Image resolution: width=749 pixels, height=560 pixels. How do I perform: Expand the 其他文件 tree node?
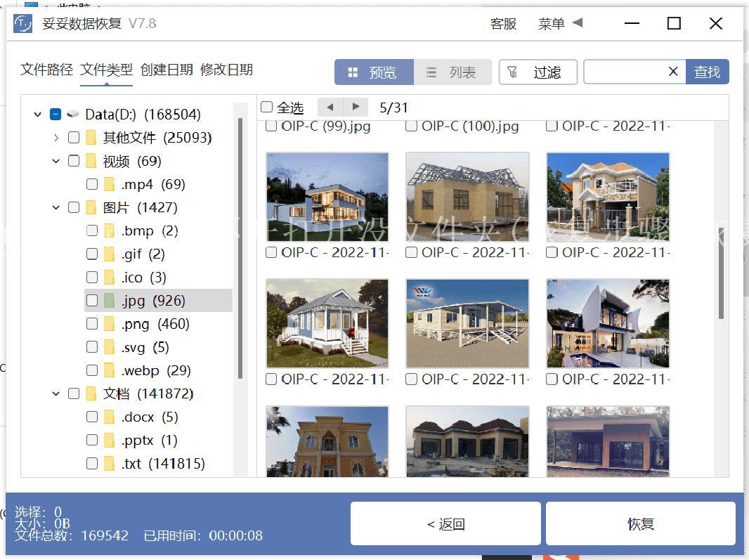click(x=56, y=138)
